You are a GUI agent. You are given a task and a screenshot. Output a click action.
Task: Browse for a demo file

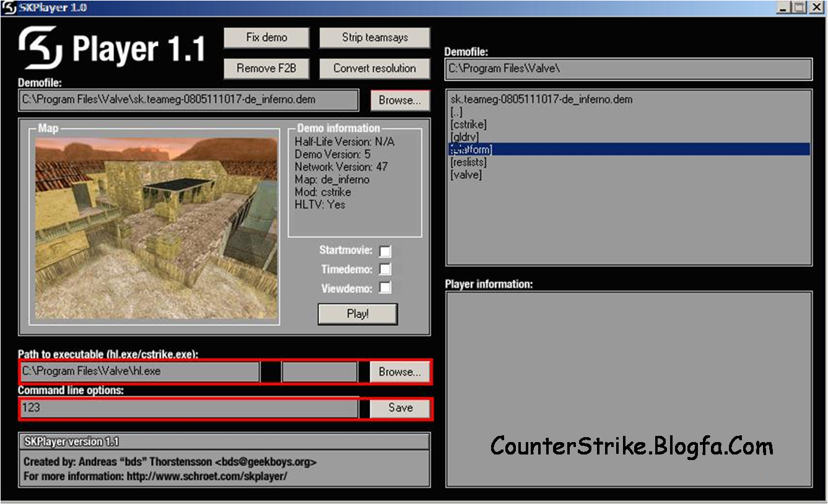coord(400,100)
